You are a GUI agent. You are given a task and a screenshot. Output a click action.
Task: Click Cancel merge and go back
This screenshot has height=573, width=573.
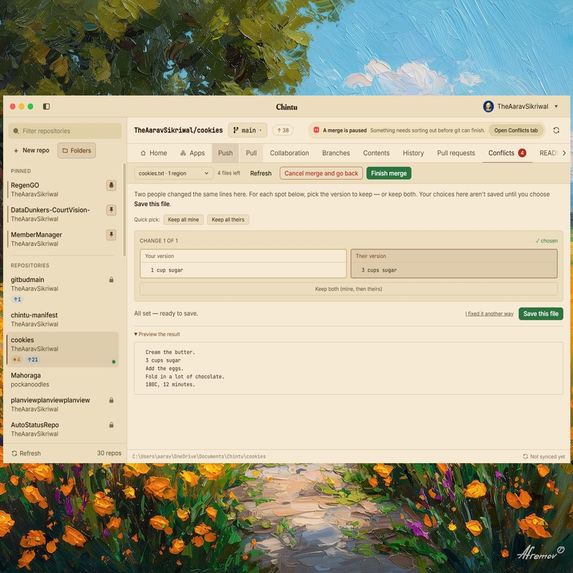321,173
